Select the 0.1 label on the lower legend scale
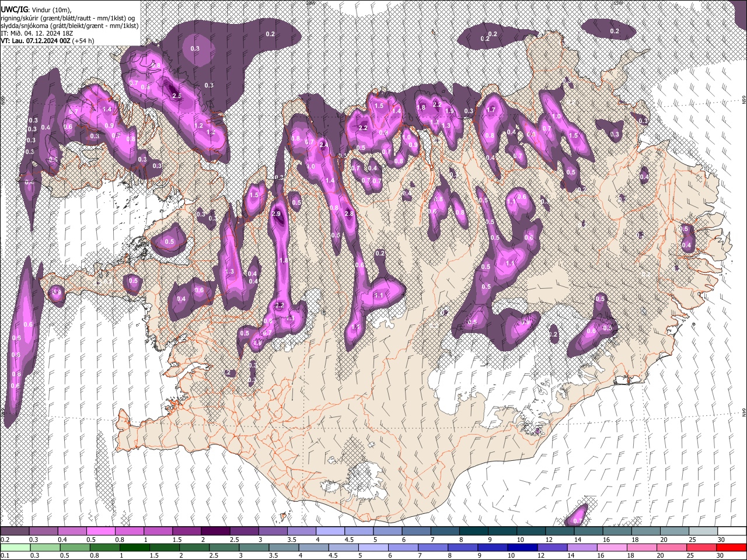Screen dimensions: 747x560 point(5,556)
